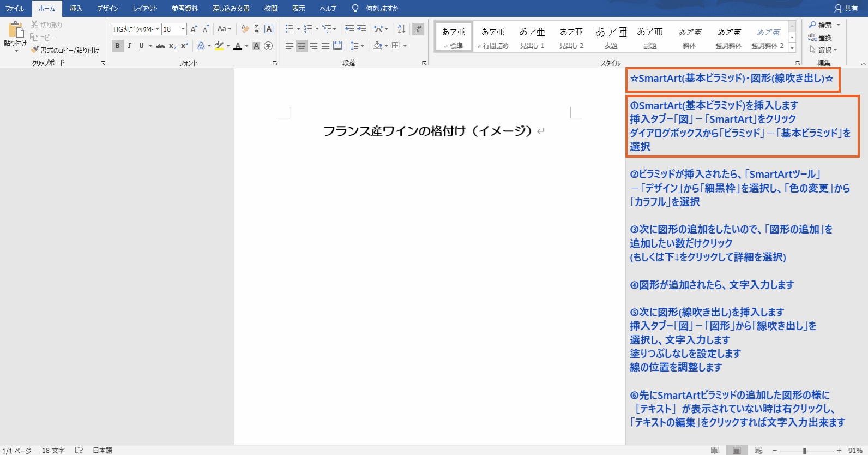The height and width of the screenshot is (455, 868).
Task: Click the text effects outlined A icon
Action: (201, 46)
